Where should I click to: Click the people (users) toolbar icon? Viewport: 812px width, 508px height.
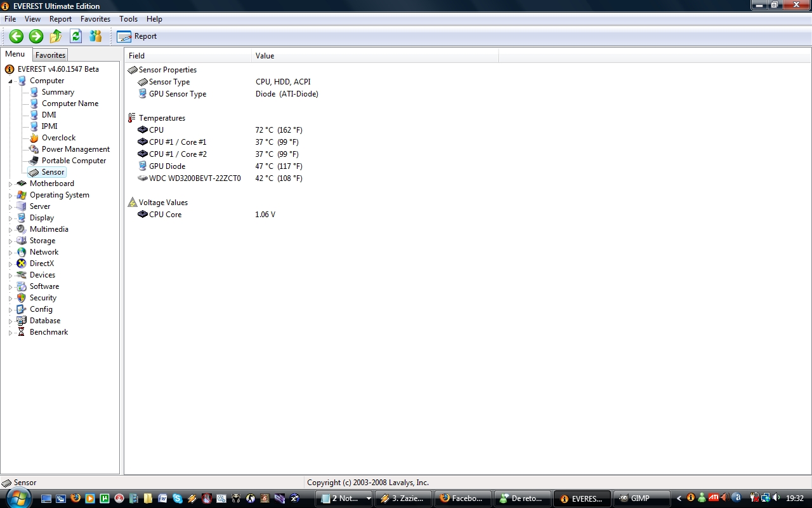[96, 36]
